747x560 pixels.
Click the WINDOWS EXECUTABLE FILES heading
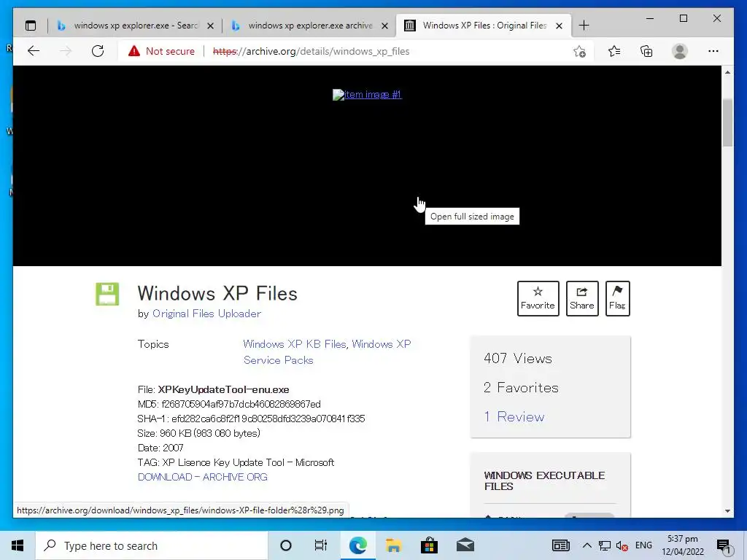544,481
